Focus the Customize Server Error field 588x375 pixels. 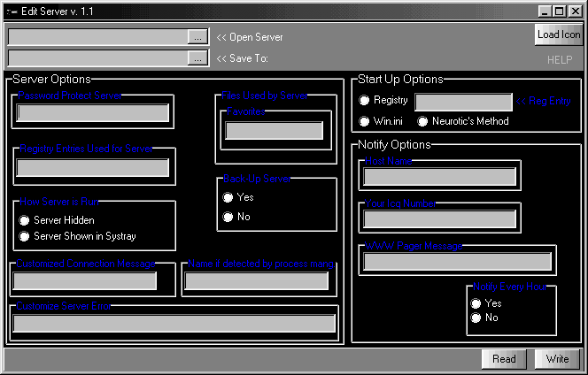tap(174, 324)
